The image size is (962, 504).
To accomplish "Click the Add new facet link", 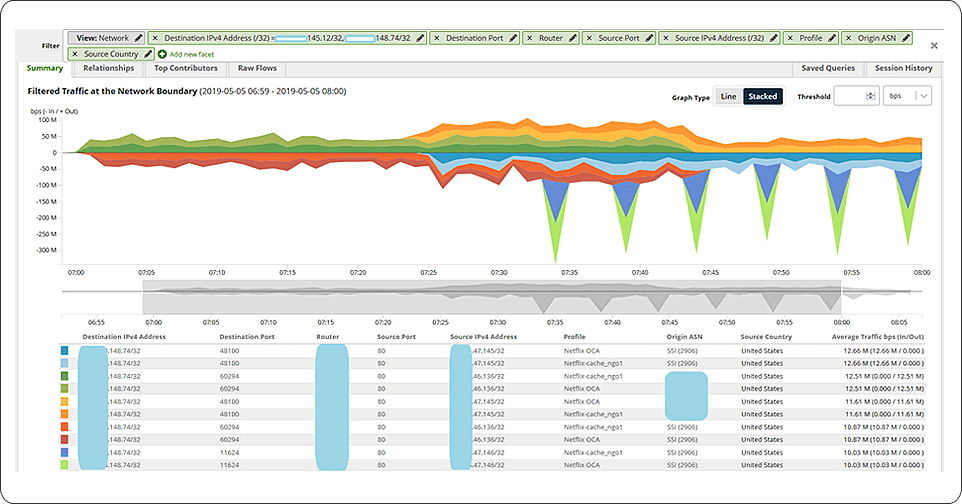I will [x=192, y=54].
